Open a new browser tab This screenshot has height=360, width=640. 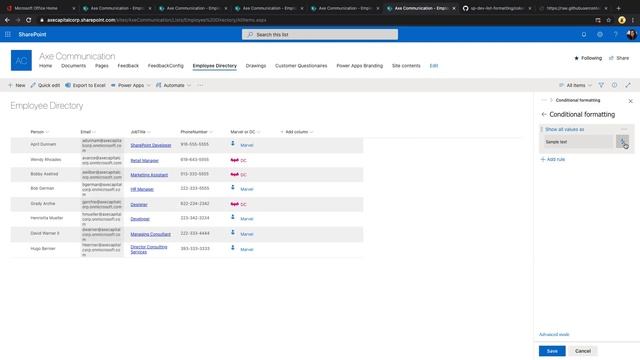618,8
